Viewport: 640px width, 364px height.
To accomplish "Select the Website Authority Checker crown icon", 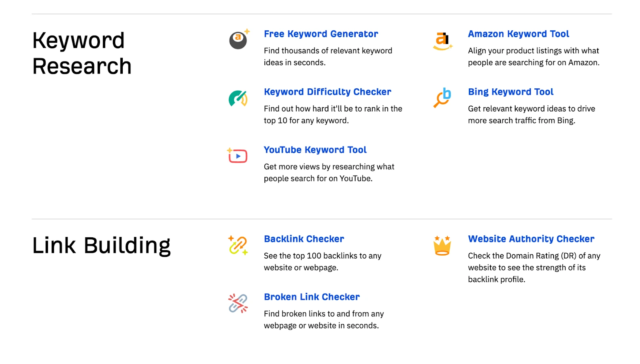I will (x=442, y=245).
